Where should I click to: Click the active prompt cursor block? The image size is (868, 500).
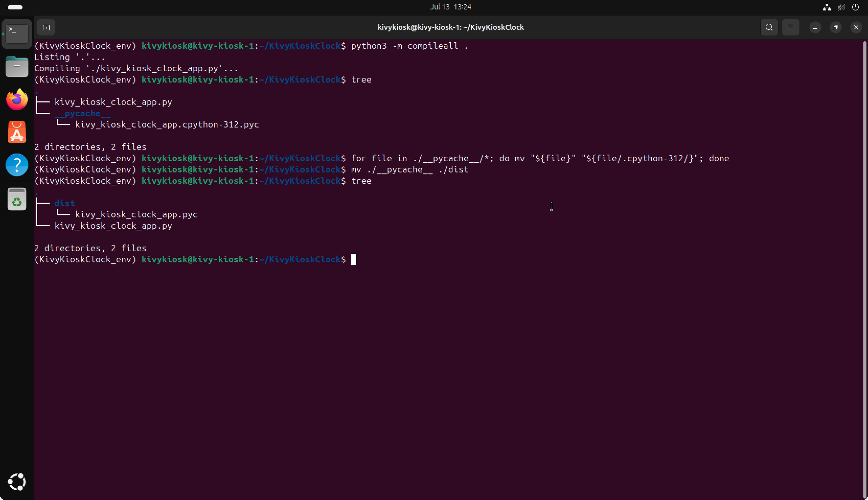coord(353,259)
